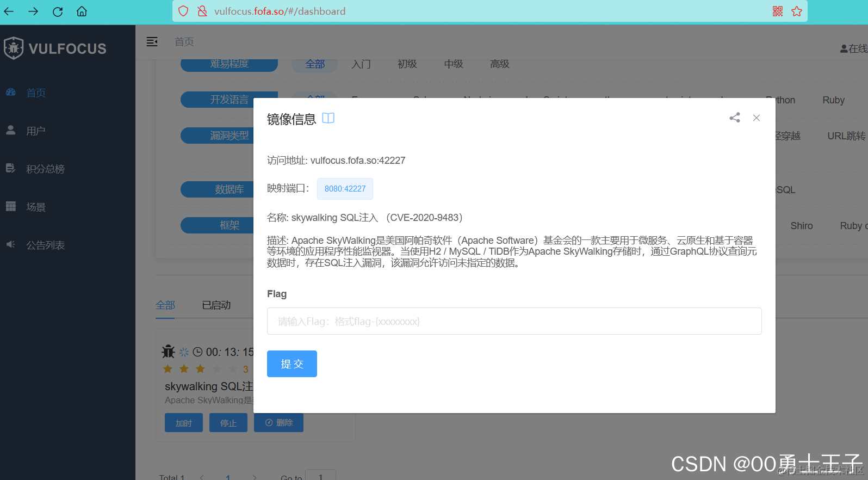Click pagination page 1

point(228,477)
